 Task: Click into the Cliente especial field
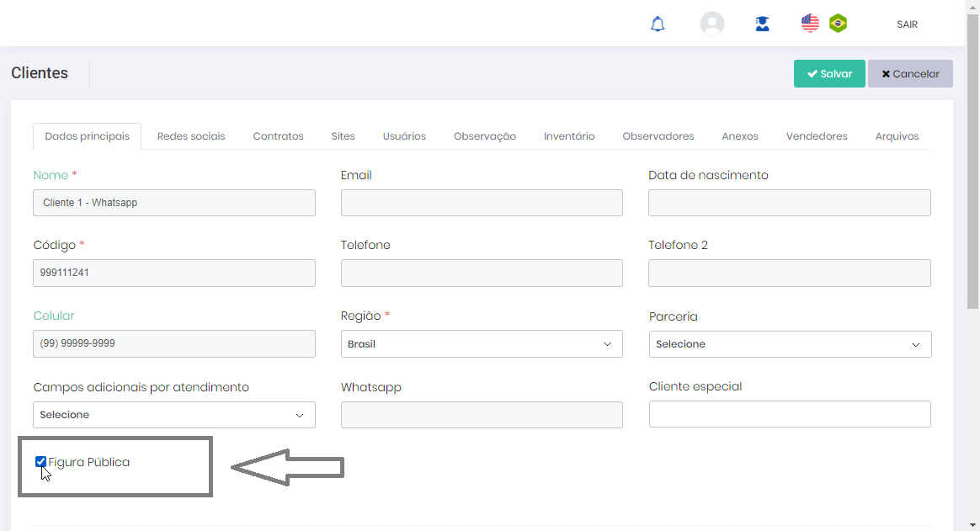pyautogui.click(x=789, y=414)
